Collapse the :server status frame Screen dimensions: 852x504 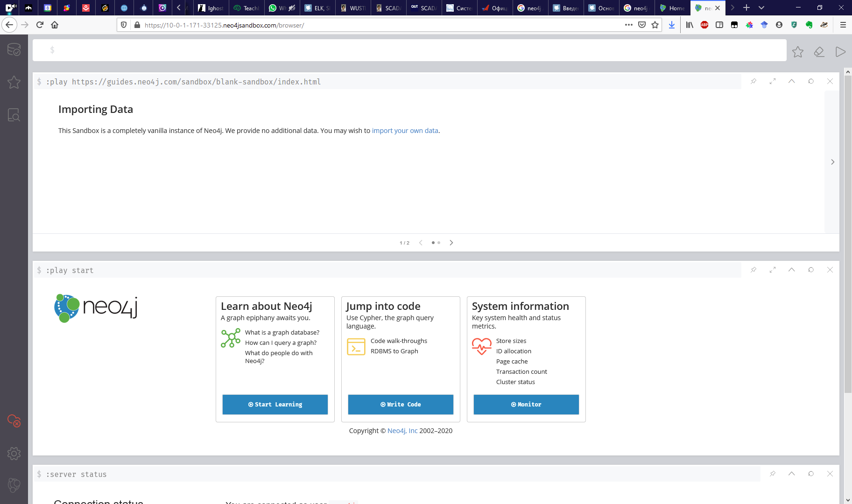[x=792, y=474]
